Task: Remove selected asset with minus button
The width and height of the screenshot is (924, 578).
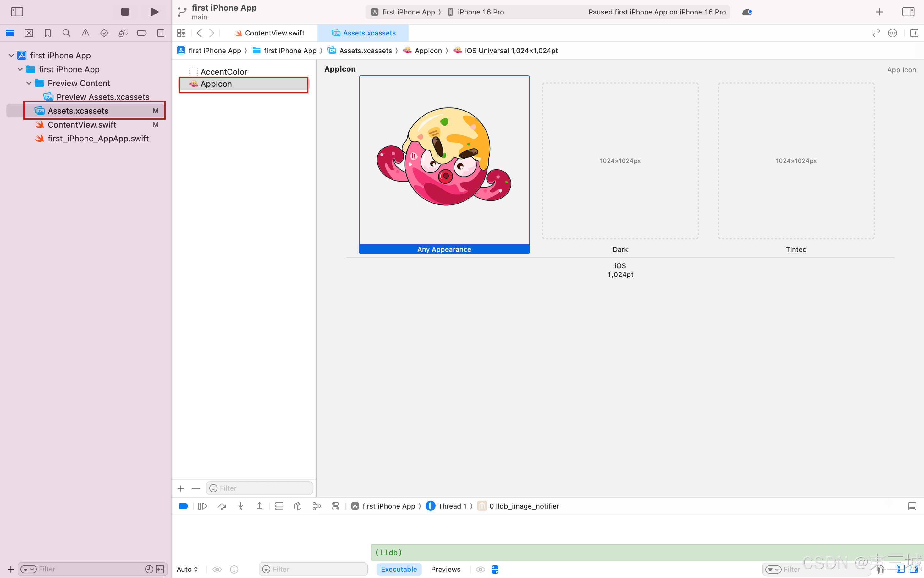Action: pyautogui.click(x=196, y=488)
